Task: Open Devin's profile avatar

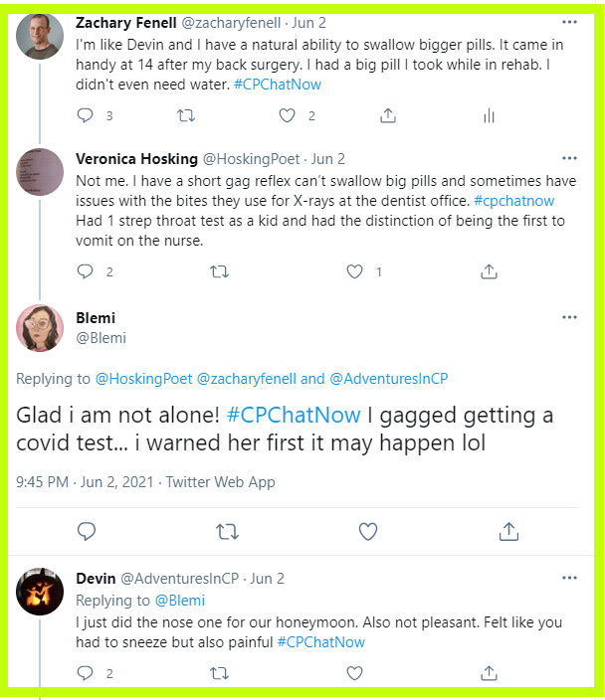Action: (41, 594)
